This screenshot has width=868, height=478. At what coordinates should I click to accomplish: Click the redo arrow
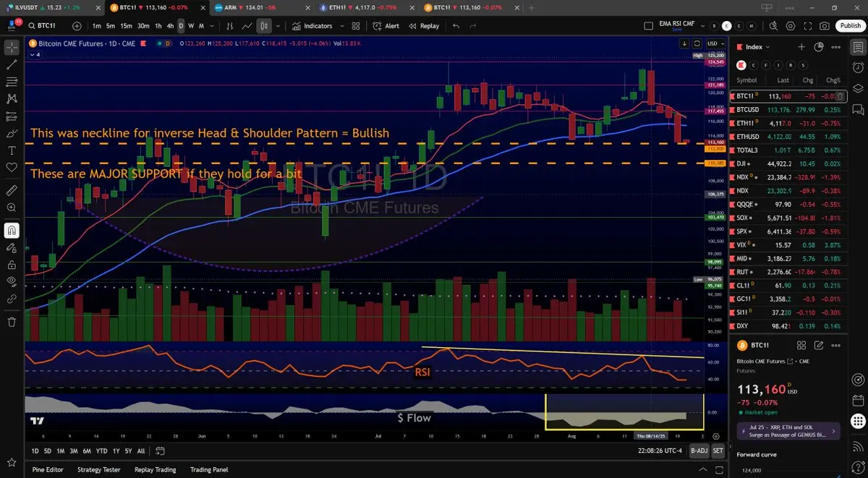(475, 25)
